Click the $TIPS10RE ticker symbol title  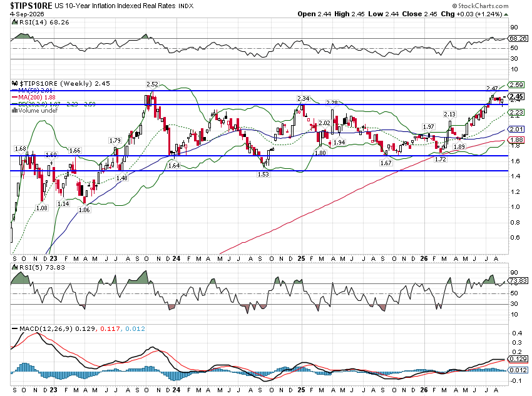(x=31, y=6)
